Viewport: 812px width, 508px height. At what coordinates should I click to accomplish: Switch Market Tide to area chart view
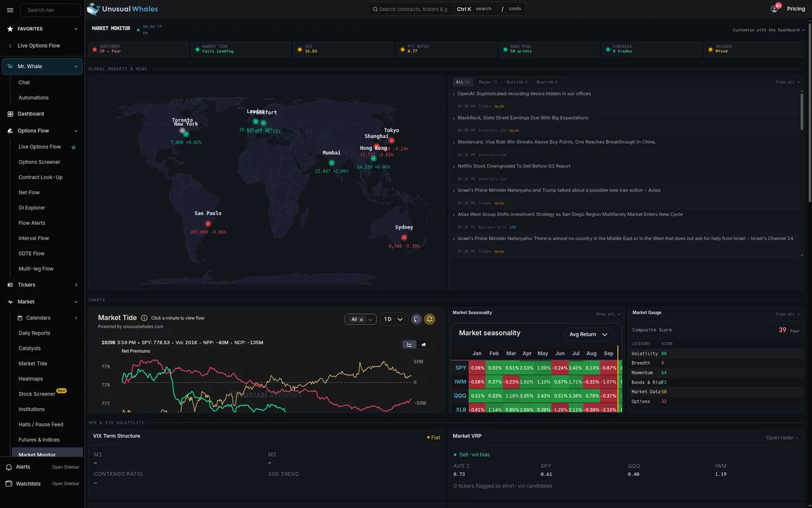click(423, 344)
